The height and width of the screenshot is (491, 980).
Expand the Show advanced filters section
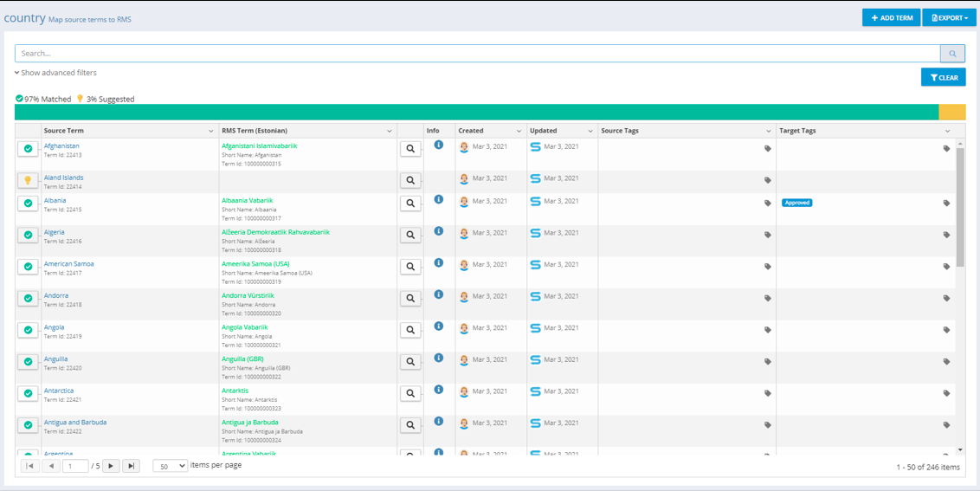coord(56,73)
